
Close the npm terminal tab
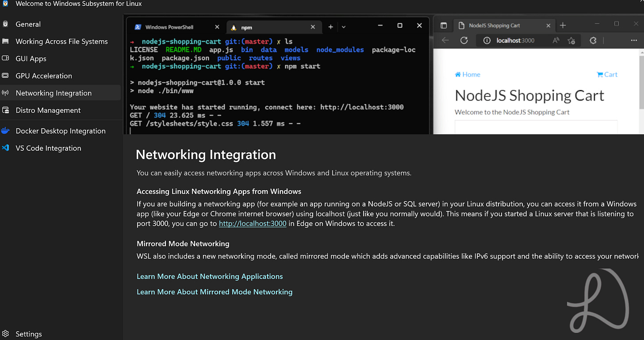click(313, 27)
